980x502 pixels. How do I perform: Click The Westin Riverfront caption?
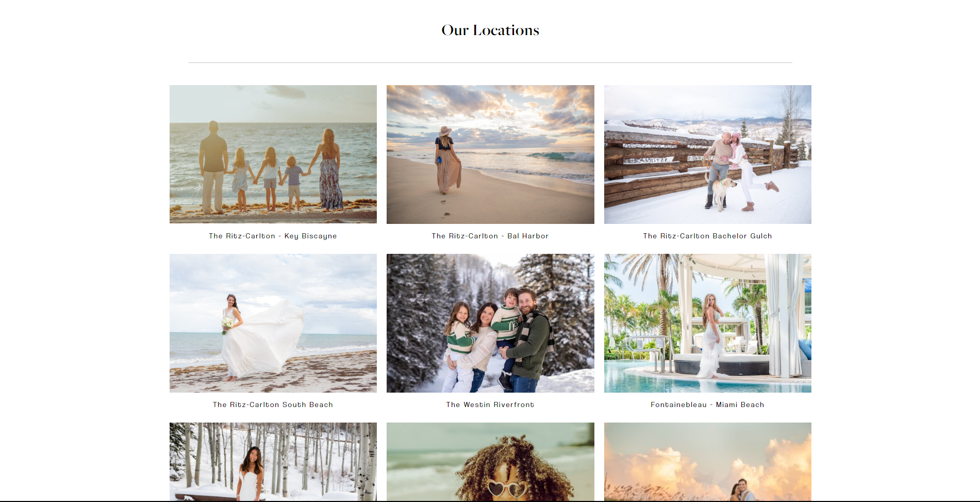[x=490, y=404]
